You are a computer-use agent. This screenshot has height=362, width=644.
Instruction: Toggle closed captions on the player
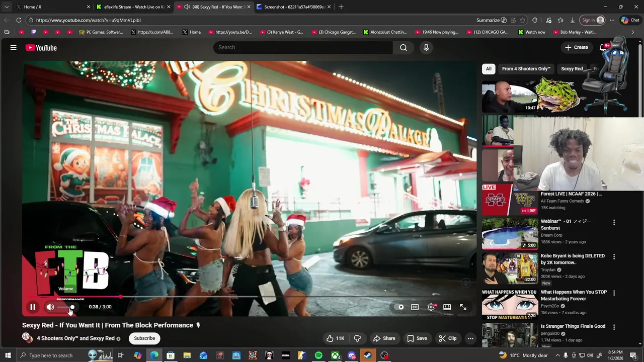coord(415,307)
